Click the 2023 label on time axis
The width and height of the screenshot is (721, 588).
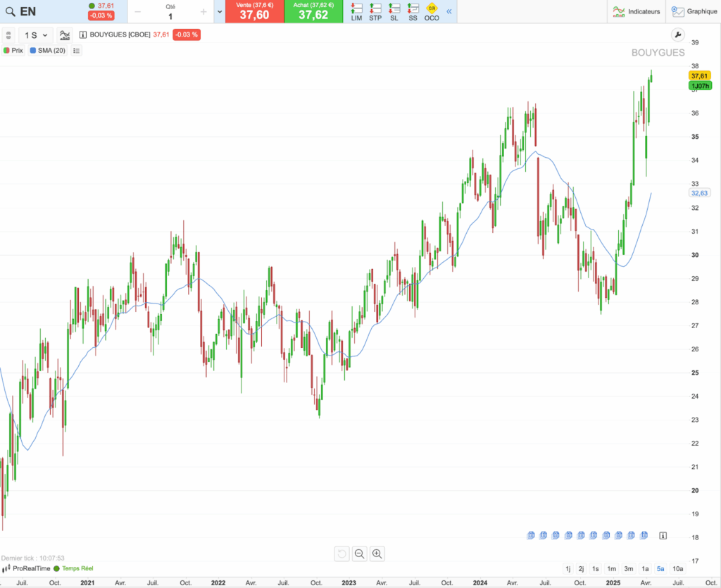(349, 583)
